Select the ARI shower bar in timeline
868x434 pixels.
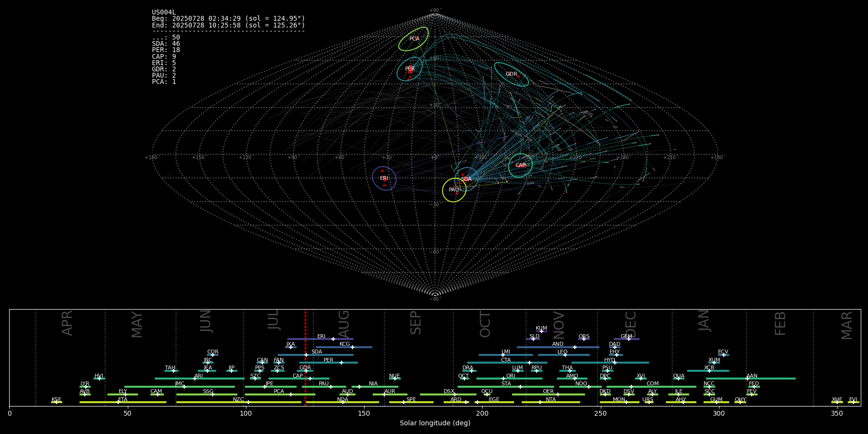[199, 379]
